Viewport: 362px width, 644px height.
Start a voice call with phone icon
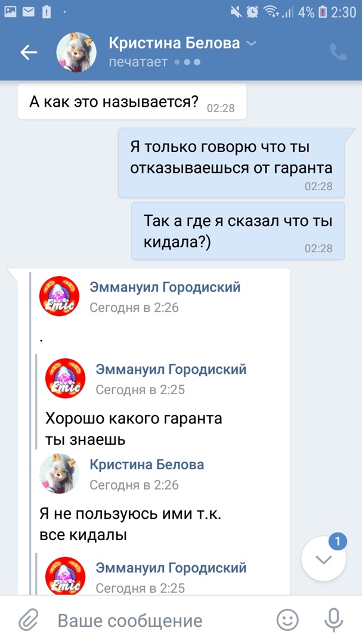[x=338, y=52]
